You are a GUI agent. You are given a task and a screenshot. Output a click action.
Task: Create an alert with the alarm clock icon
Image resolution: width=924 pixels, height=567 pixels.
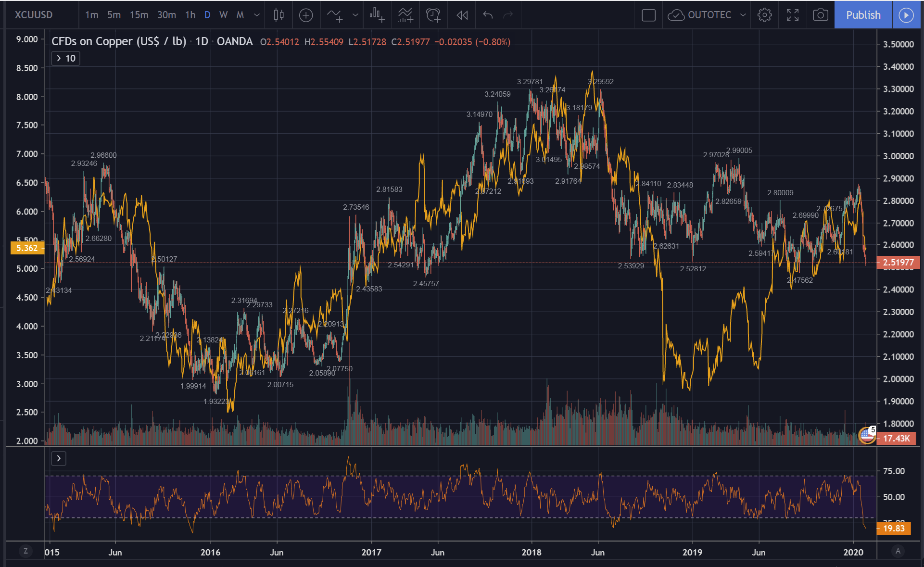[x=433, y=15]
